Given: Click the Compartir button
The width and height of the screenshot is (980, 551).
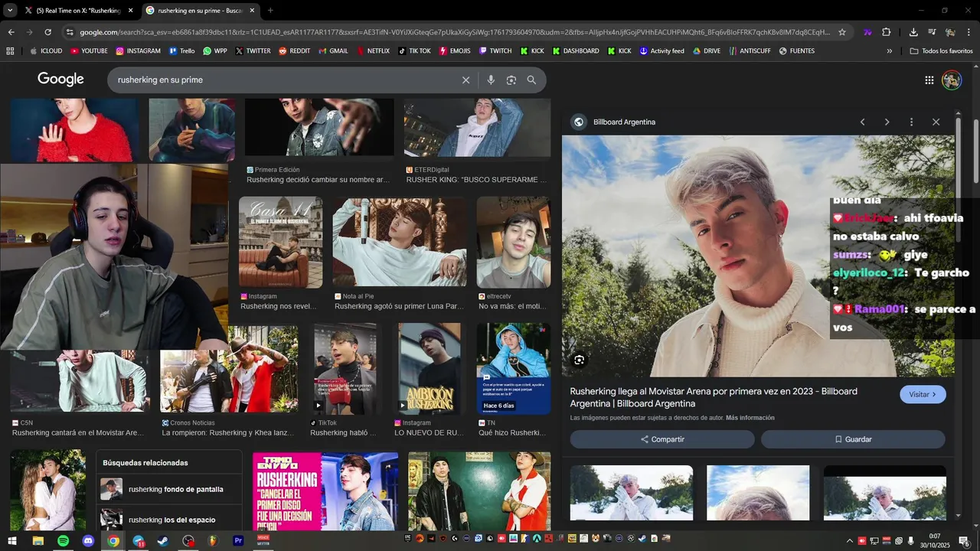Looking at the screenshot, I should tap(662, 439).
